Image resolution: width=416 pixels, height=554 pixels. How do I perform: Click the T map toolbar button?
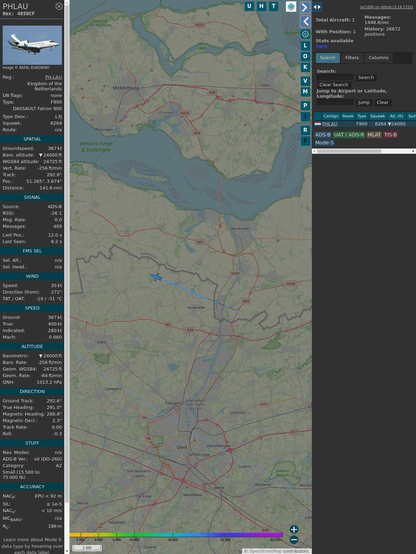coord(274,6)
